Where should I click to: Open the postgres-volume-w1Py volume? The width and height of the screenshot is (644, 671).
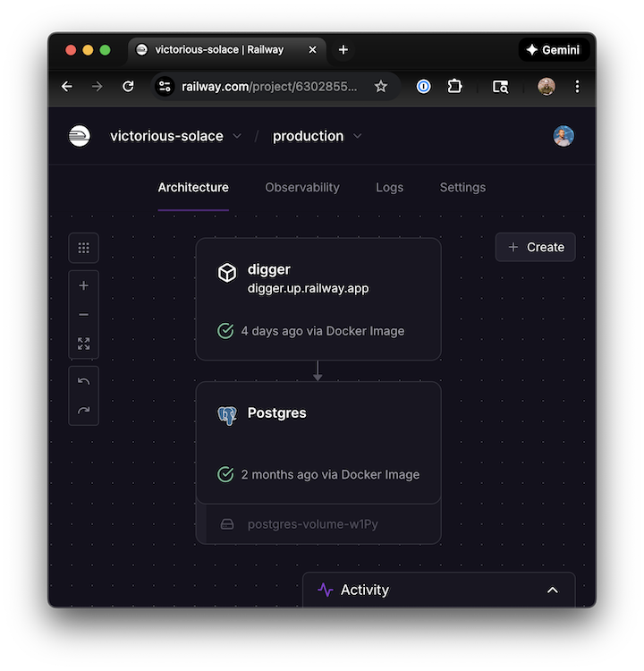pyautogui.click(x=318, y=524)
